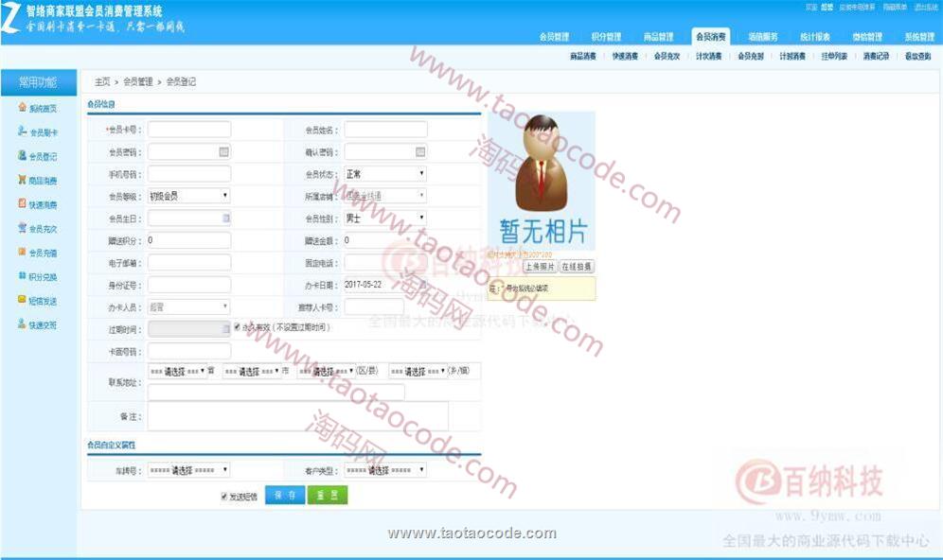
Task: Open the 客户类型 dropdown
Action: click(384, 469)
